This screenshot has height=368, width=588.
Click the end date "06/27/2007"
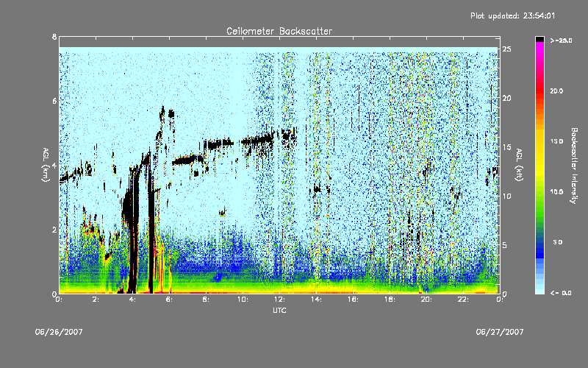tap(500, 332)
